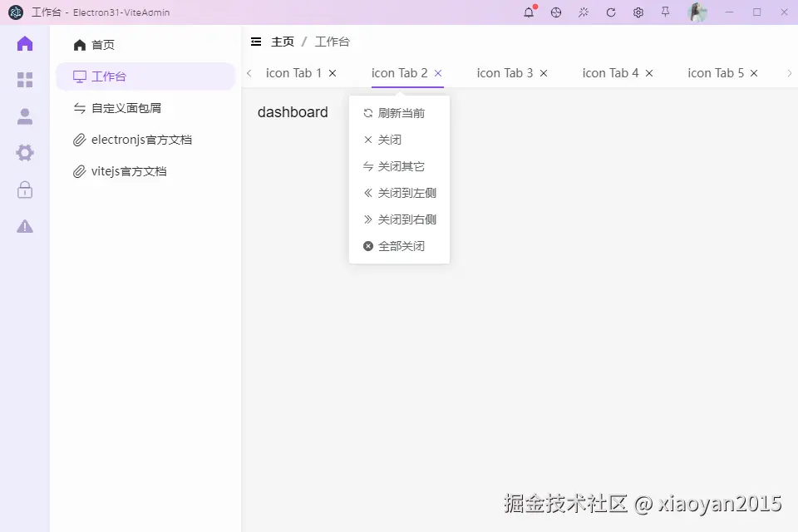Open the electronjs官方文档 sidebar link
798x532 pixels.
(141, 139)
